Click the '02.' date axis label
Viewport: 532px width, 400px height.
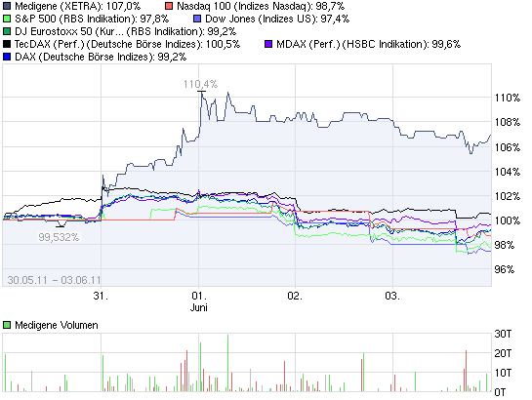click(295, 296)
